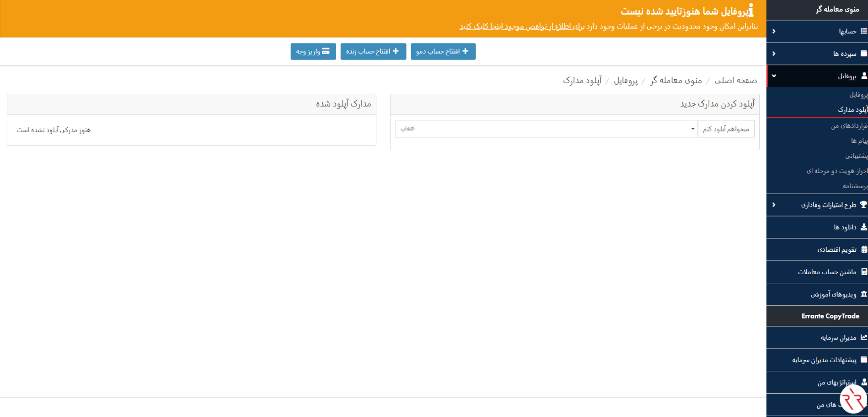Select آپلود مدارک in the sidebar
Image resolution: width=868 pixels, height=417 pixels.
point(853,110)
